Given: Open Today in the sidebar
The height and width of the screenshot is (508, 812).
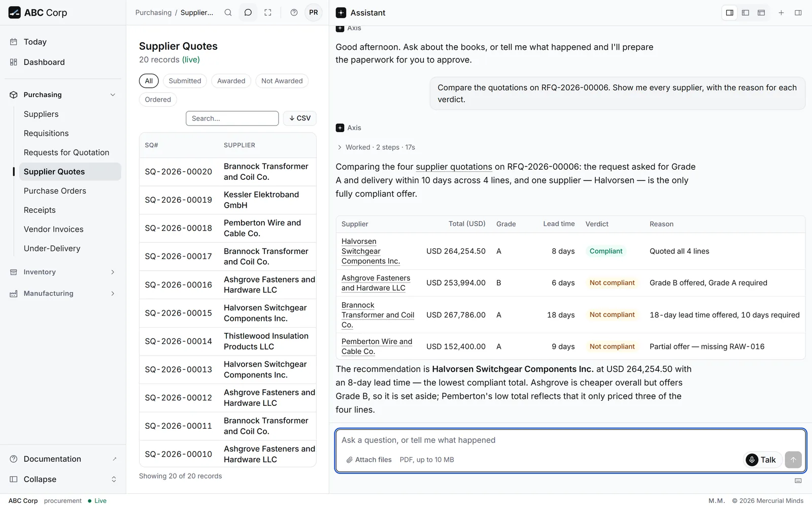Looking at the screenshot, I should pos(63,42).
